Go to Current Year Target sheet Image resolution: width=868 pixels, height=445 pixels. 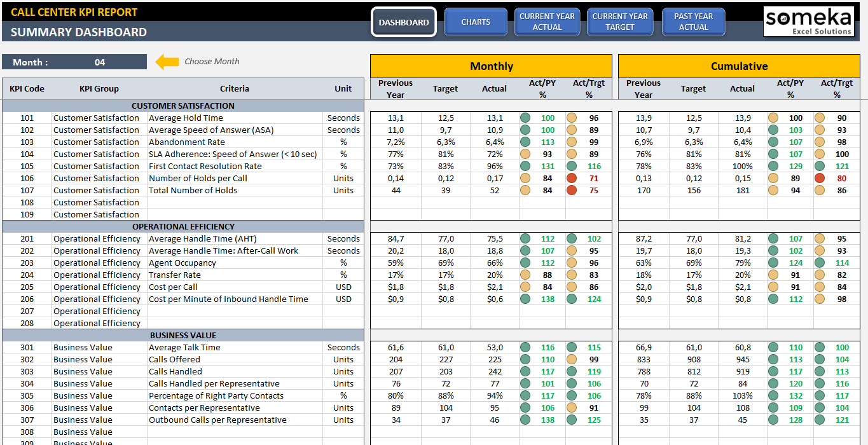tap(620, 22)
